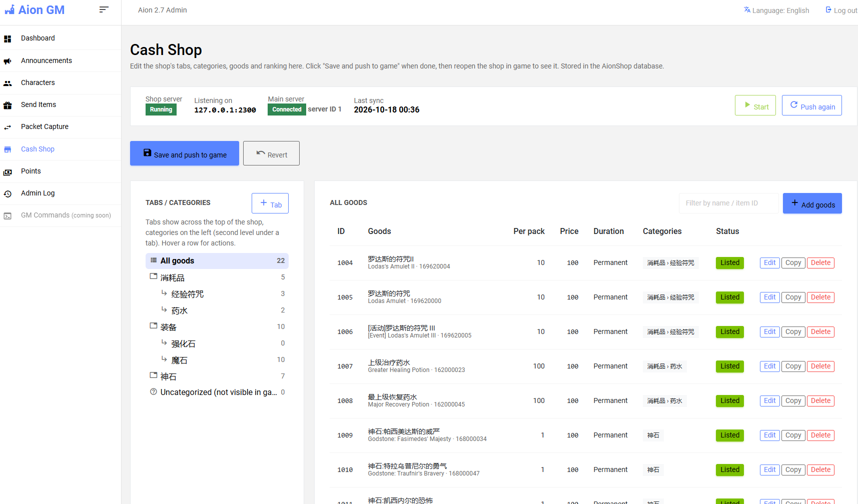The width and height of the screenshot is (858, 504).
Task: Click the GM Commands terminal icon
Action: coord(8,215)
